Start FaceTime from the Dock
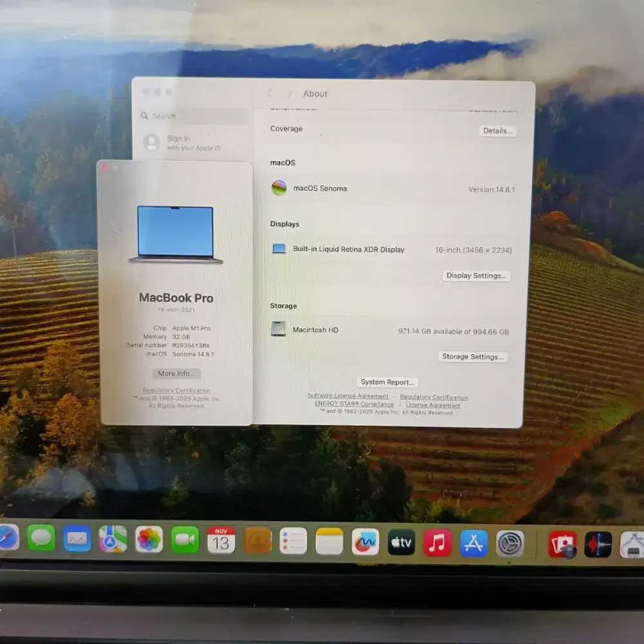 pyautogui.click(x=185, y=541)
